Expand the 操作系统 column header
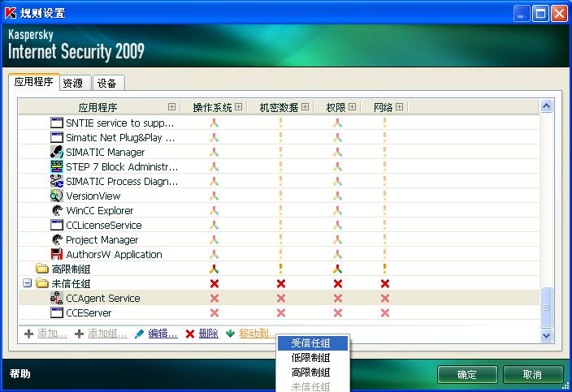This screenshot has width=572, height=392. click(x=239, y=107)
